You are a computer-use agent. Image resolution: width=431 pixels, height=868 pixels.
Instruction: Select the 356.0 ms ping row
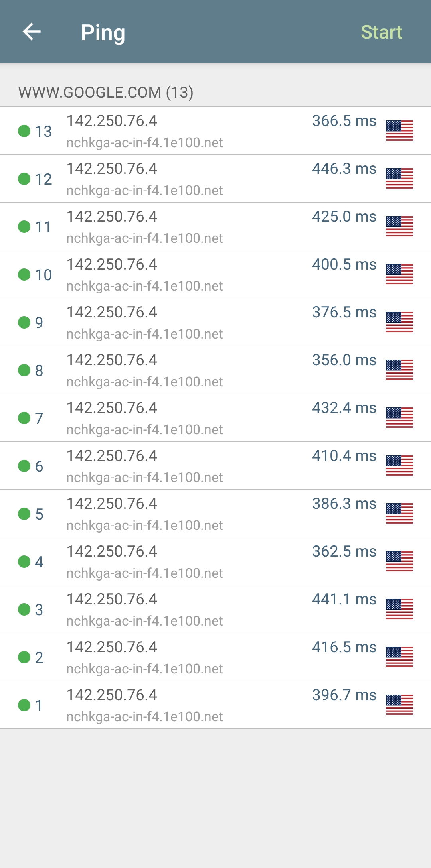(x=215, y=370)
